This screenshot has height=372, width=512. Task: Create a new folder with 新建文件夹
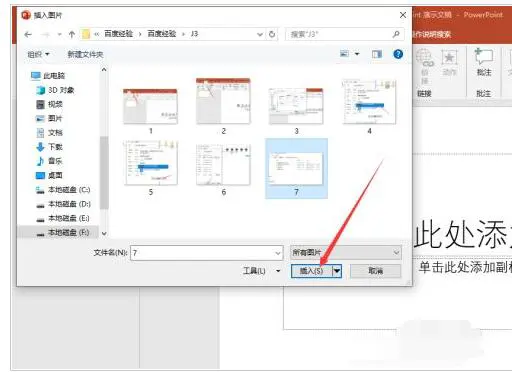[85, 54]
